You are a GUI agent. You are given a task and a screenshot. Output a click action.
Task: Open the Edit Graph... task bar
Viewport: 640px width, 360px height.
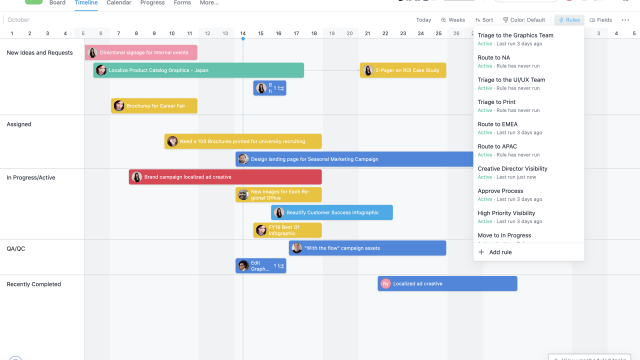260,266
